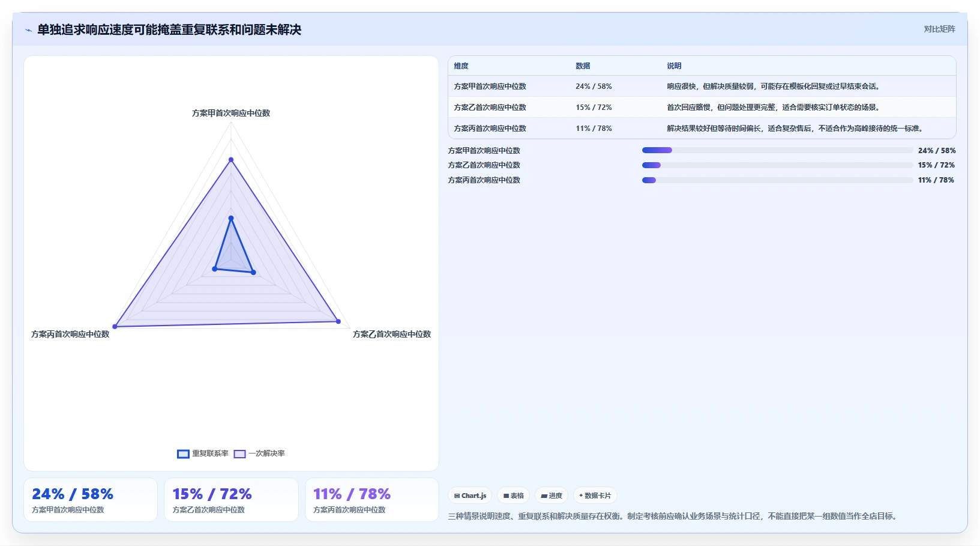Viewport: 980px width, 546px height.
Task: Click the 方案丙 progress bar
Action: point(777,180)
